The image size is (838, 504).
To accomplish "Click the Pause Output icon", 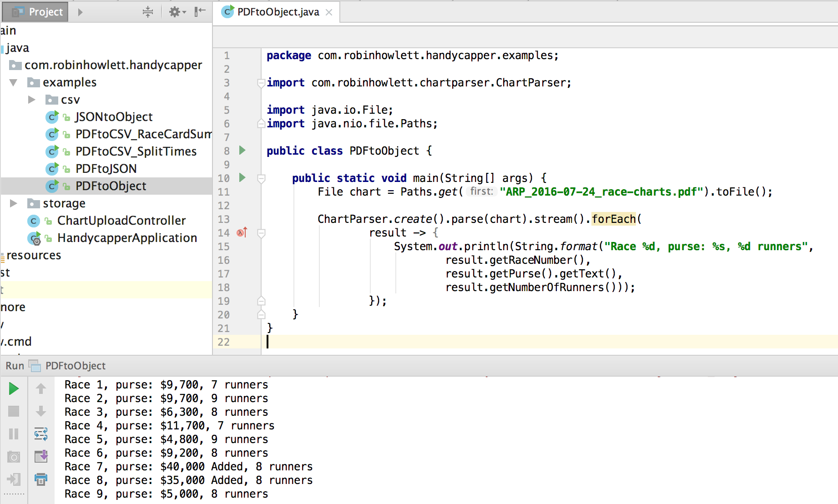I will pyautogui.click(x=14, y=434).
